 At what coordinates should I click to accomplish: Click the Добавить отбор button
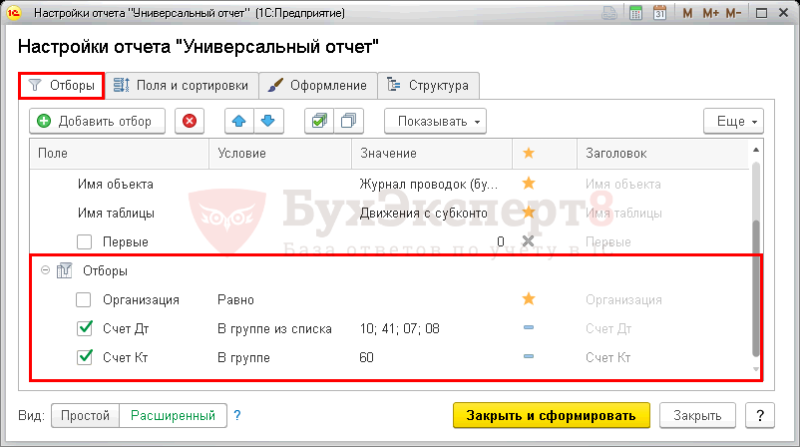(97, 121)
